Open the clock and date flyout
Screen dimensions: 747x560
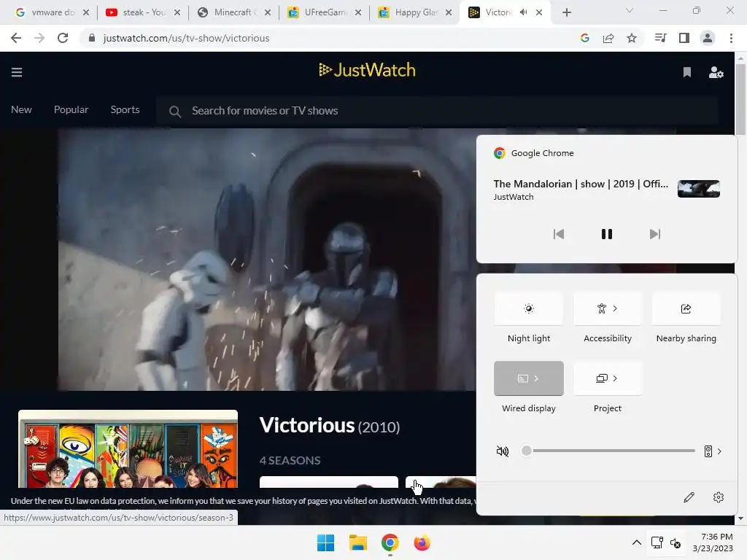713,542
